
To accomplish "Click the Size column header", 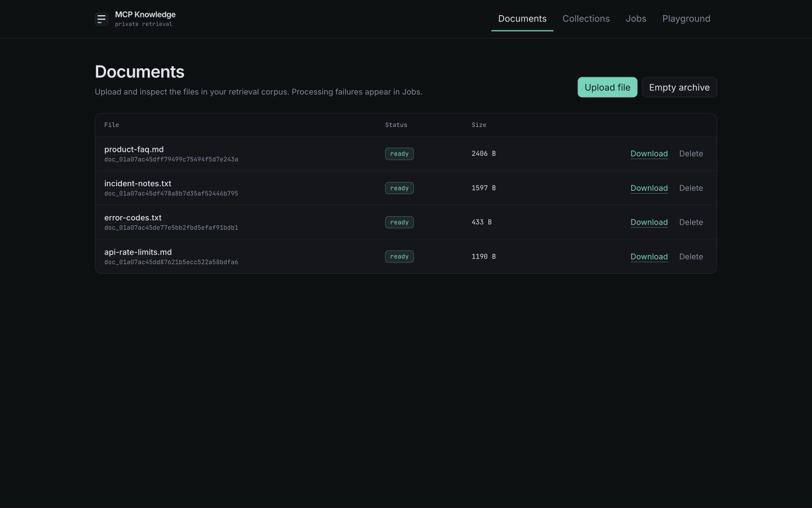I will coord(479,125).
